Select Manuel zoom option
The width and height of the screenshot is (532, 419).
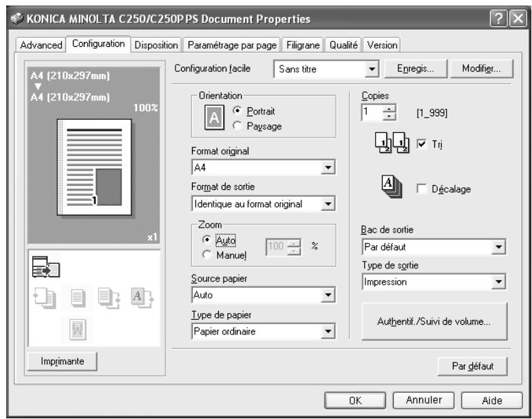pos(224,255)
